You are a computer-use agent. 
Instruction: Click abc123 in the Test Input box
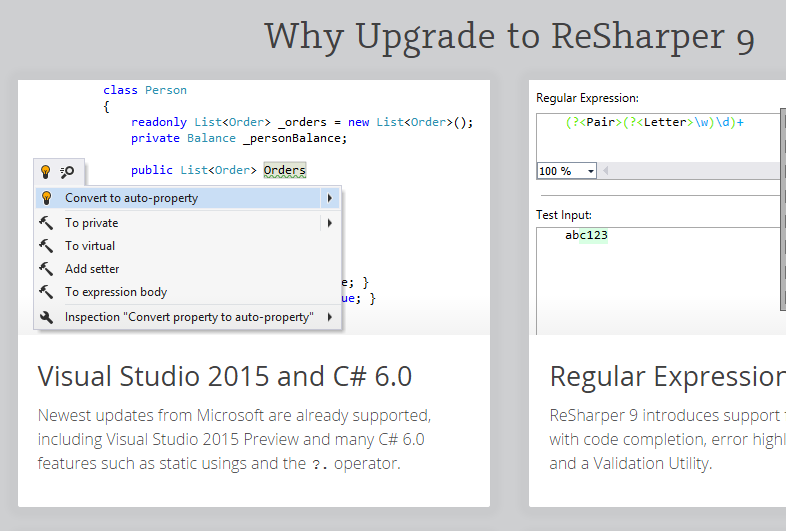point(586,235)
